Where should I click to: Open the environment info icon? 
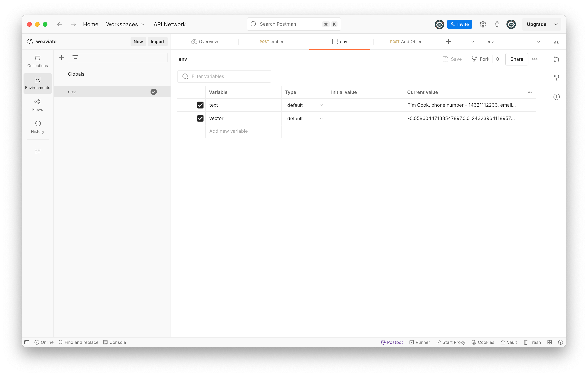556,97
